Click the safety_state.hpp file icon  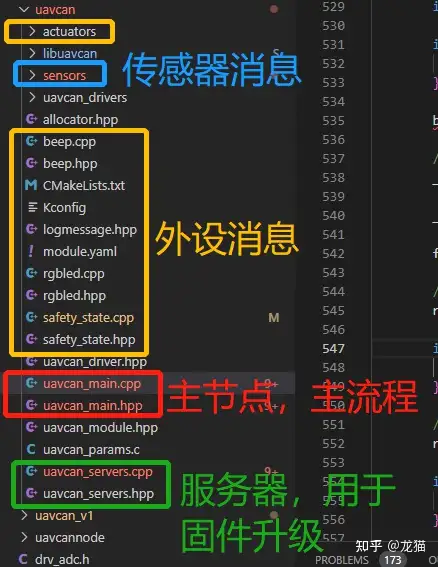(31, 340)
